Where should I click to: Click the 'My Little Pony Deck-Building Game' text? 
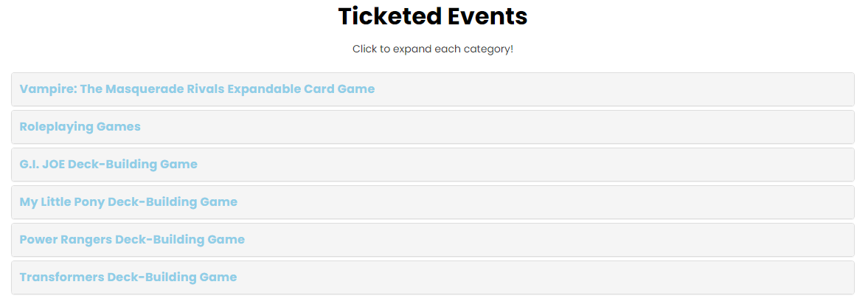pos(128,202)
